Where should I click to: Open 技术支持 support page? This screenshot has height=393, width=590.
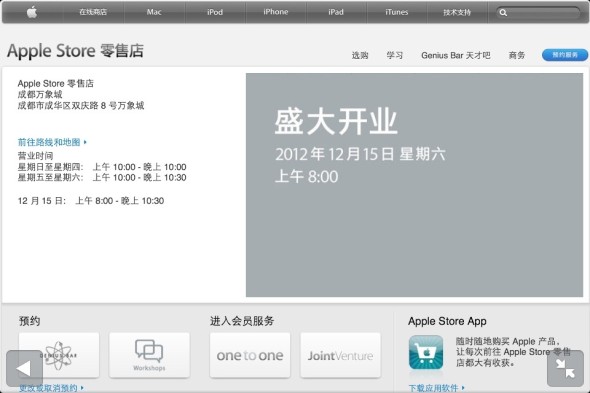pos(457,12)
